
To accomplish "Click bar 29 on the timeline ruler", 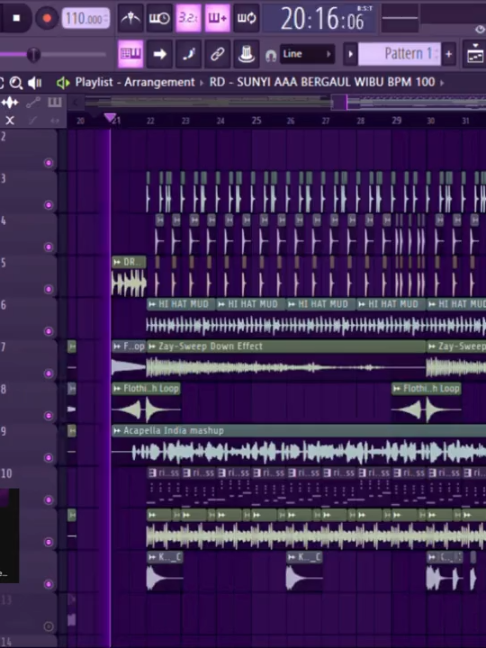I will point(396,120).
